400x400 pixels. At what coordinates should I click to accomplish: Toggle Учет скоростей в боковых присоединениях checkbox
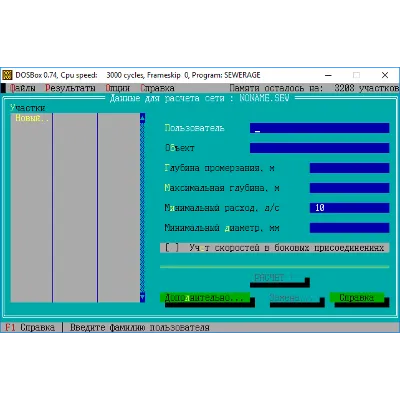pyautogui.click(x=274, y=248)
